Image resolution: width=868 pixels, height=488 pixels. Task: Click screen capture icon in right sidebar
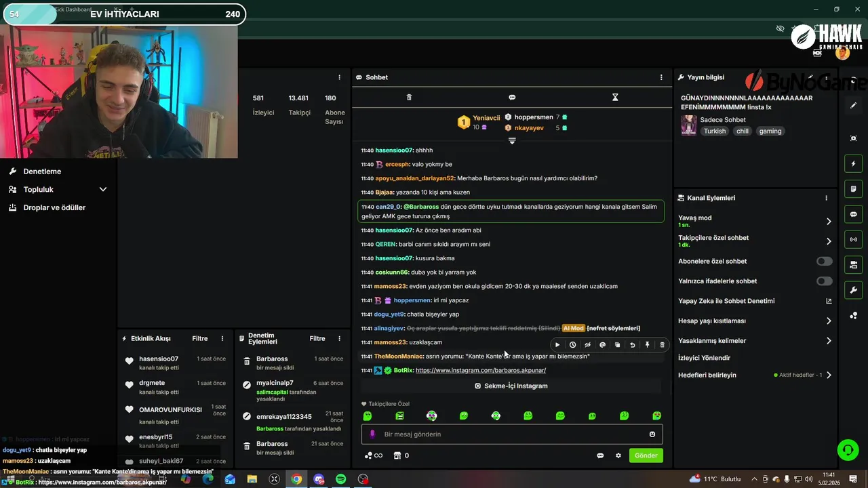853,138
